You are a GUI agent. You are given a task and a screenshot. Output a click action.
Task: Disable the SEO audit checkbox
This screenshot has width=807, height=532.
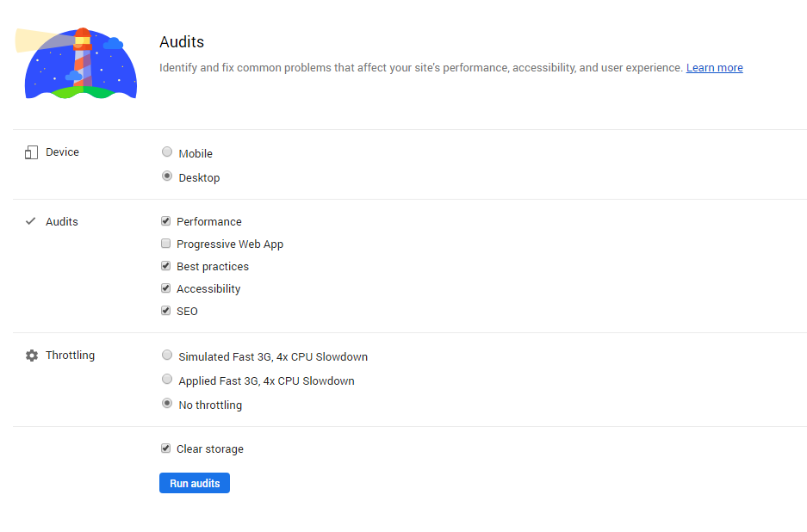click(166, 311)
